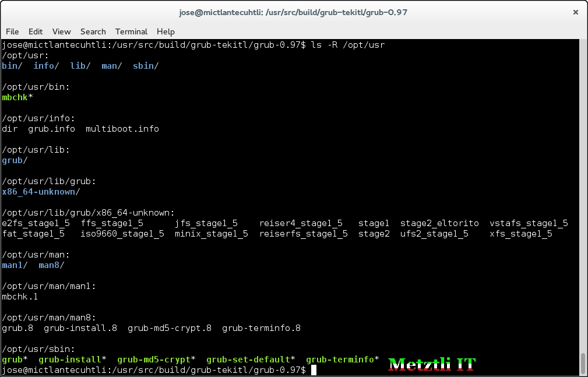Click grub-terminfo* executable entry

[343, 360]
